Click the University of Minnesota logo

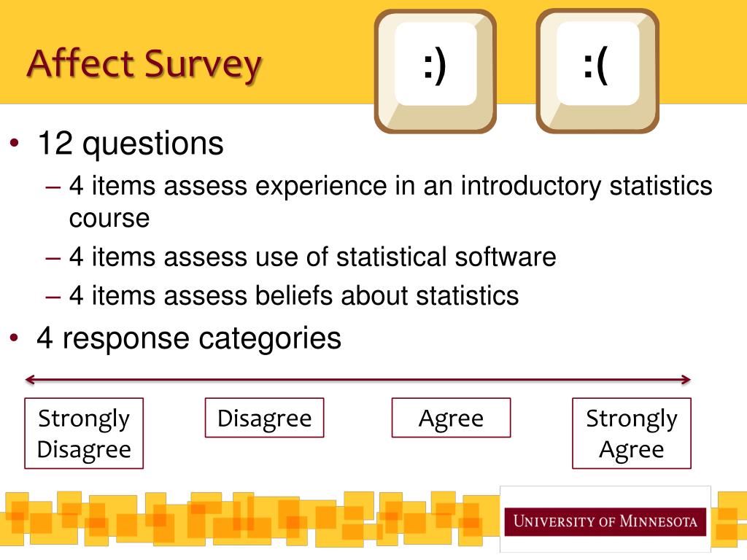tap(605, 521)
